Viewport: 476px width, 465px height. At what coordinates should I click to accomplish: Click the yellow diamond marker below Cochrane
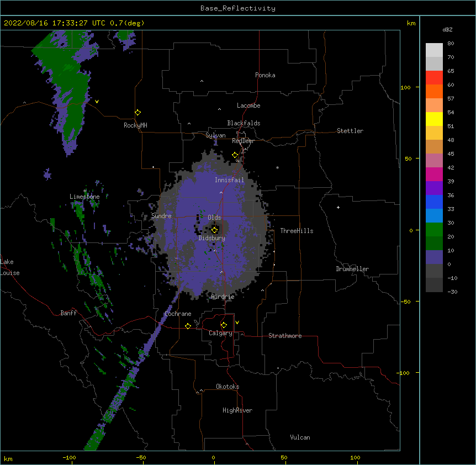188,326
